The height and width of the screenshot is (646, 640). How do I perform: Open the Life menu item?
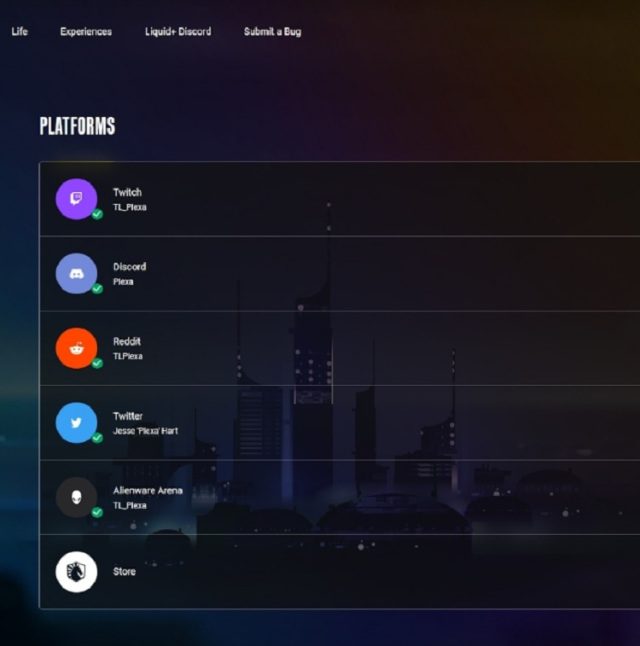19,32
